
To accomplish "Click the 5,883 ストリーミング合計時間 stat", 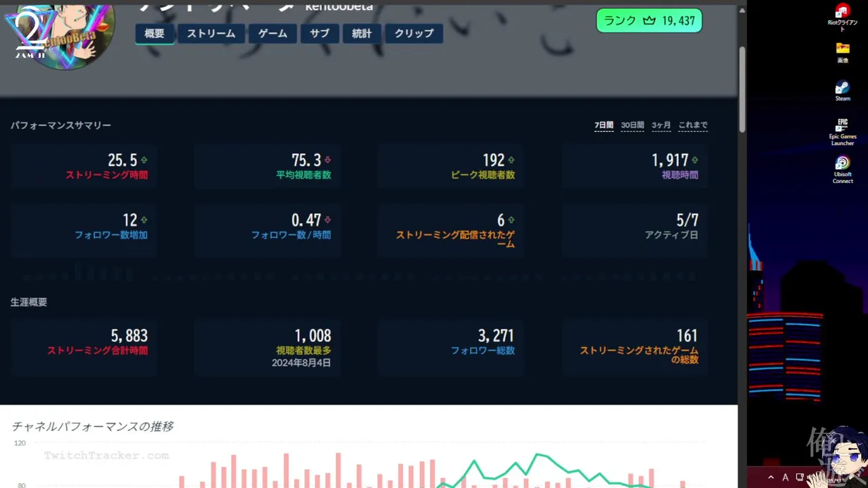I will 83,348.
